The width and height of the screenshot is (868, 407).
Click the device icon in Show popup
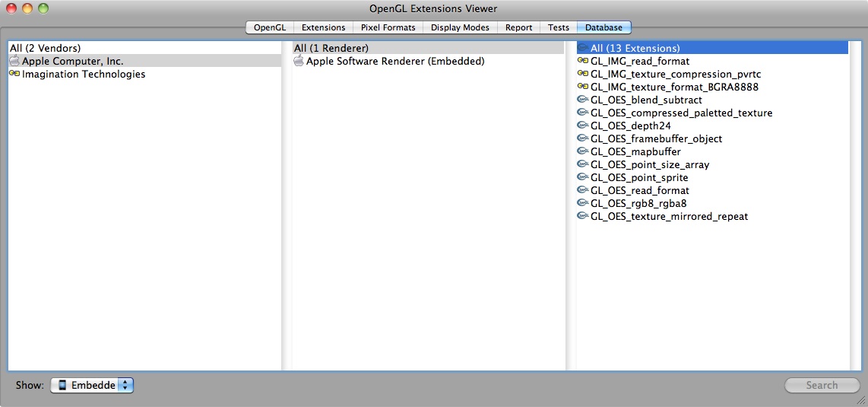(62, 386)
